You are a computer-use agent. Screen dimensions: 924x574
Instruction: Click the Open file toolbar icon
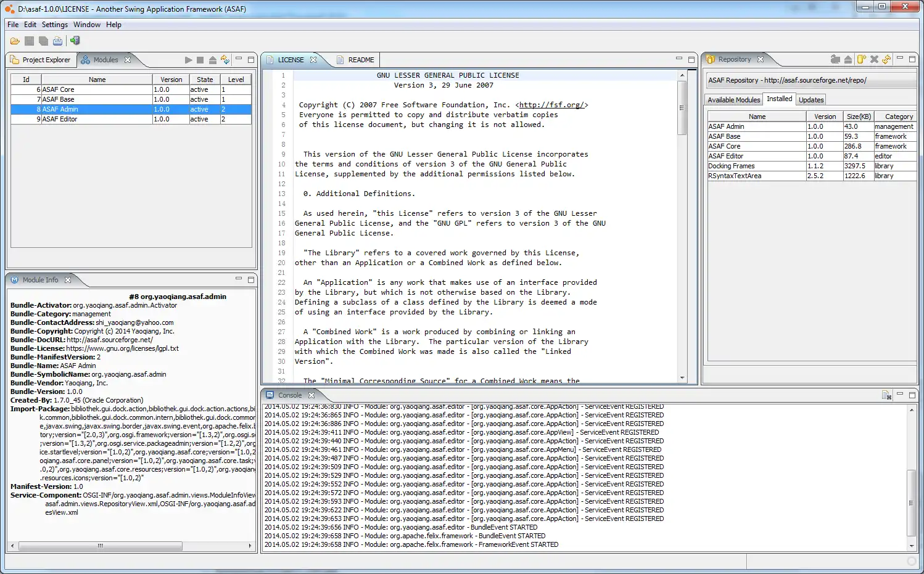(x=15, y=41)
